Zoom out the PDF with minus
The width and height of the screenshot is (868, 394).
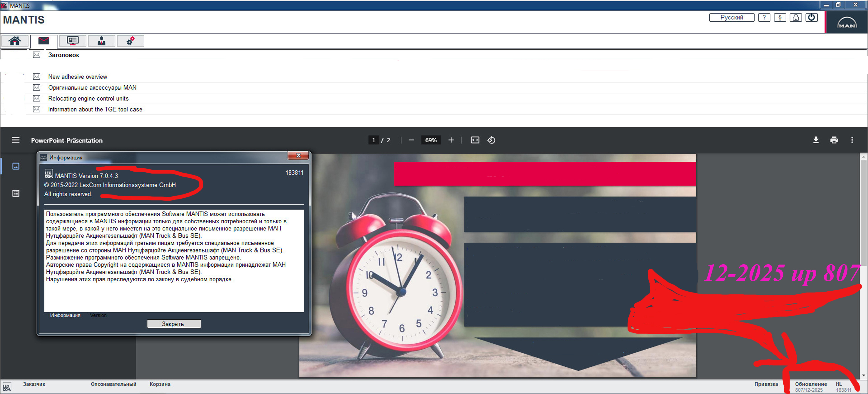411,140
